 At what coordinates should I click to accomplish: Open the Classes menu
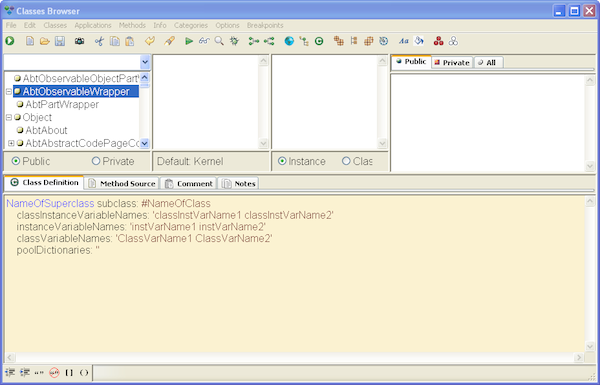(55, 25)
